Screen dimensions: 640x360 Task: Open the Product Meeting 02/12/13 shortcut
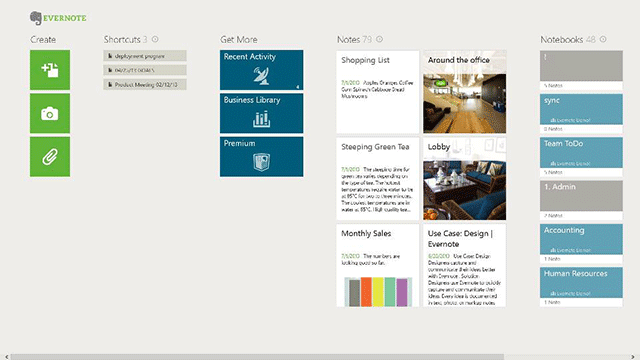click(145, 84)
